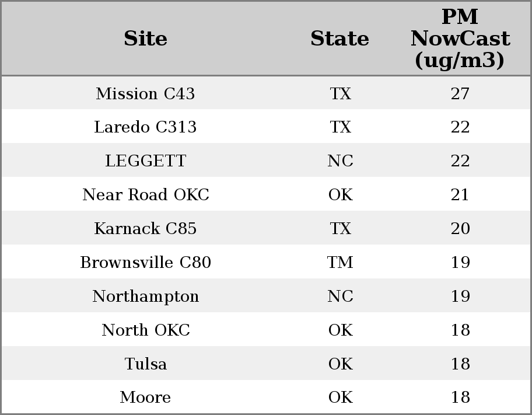Click the State column header
This screenshot has height=415, width=532.
click(x=339, y=39)
